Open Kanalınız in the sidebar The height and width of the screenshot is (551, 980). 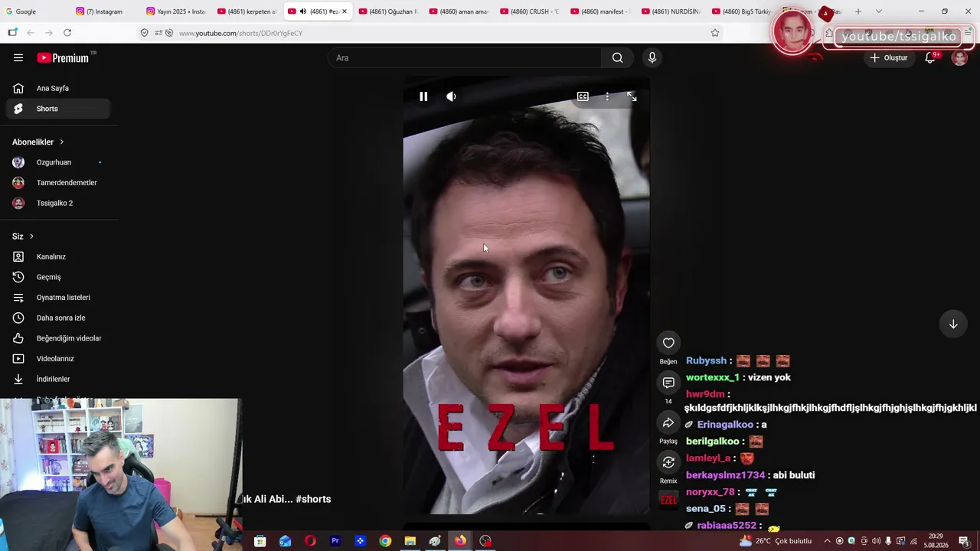[58, 256]
